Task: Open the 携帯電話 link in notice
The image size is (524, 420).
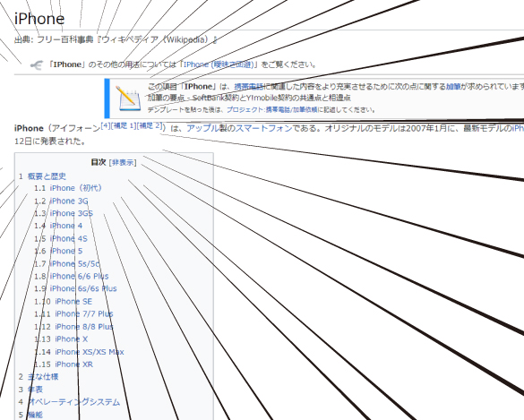Action: click(249, 87)
